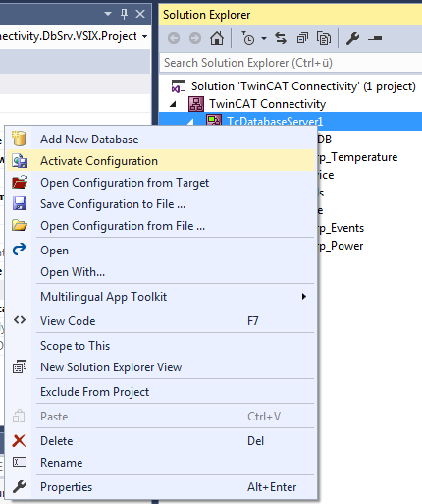This screenshot has width=422, height=504.
Task: Click Save Configuration to File entry
Action: point(160,204)
